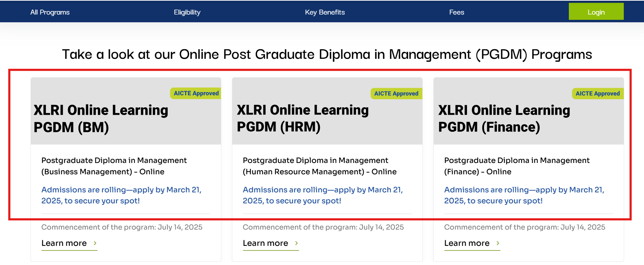Click AICTE Approved badge on HRM card
This screenshot has height=265, width=644.
[x=396, y=94]
